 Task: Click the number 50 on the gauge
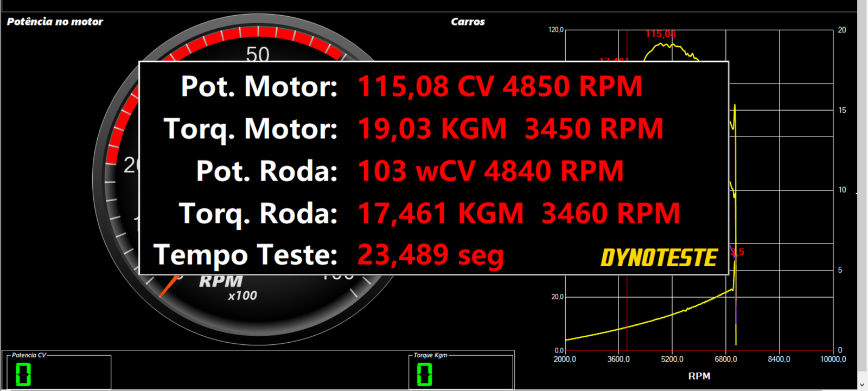[x=257, y=54]
